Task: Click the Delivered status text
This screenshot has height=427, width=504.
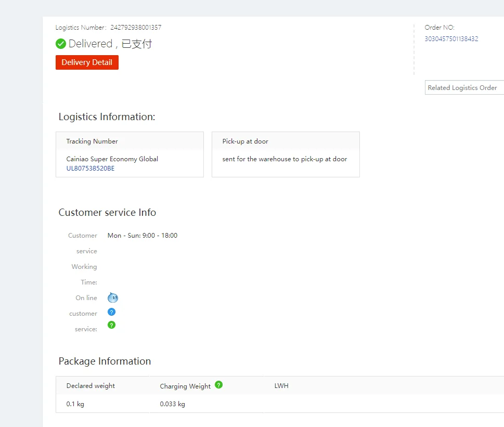Action: [x=91, y=44]
